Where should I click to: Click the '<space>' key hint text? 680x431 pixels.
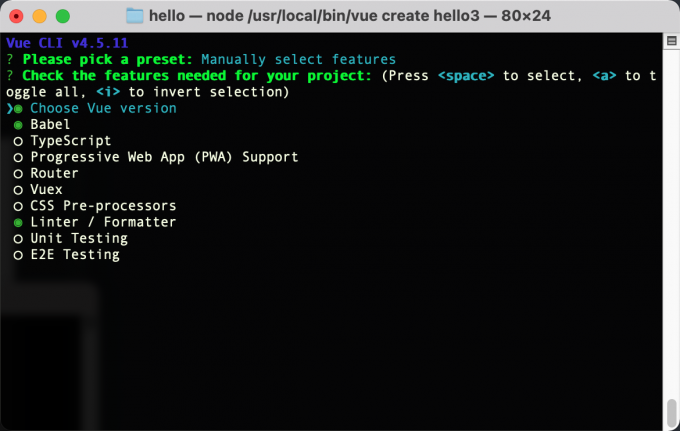click(466, 75)
